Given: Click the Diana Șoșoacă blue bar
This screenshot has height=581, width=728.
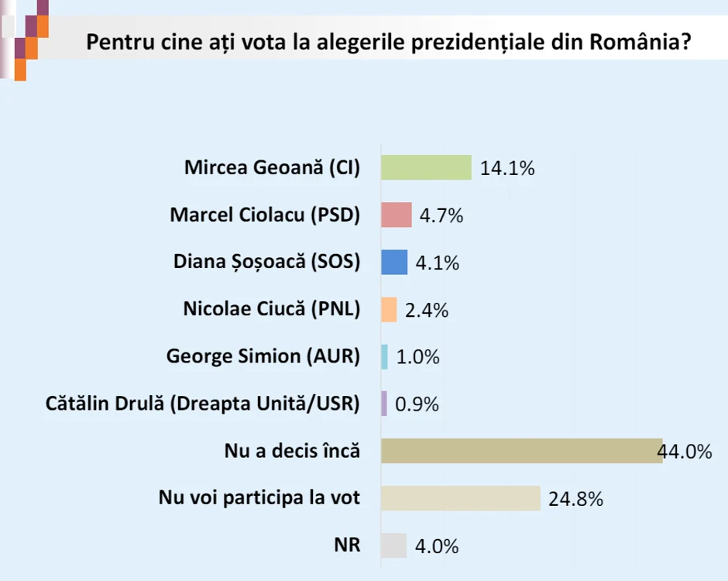Looking at the screenshot, I should click(x=394, y=262).
